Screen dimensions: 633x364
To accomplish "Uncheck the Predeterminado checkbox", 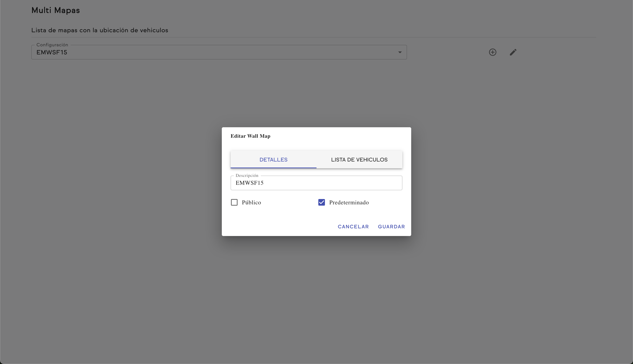I will (321, 202).
